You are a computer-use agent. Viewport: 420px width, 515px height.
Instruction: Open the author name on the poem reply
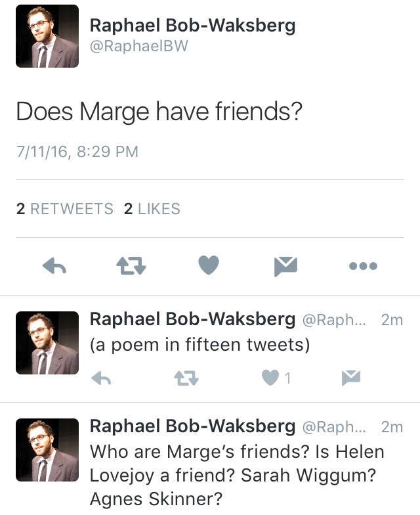(x=192, y=319)
